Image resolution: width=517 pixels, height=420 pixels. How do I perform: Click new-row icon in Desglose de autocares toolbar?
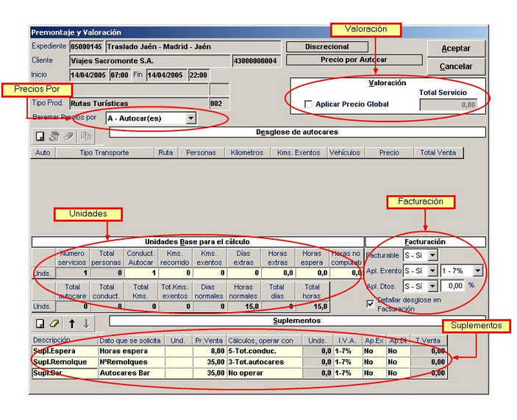[x=40, y=136]
